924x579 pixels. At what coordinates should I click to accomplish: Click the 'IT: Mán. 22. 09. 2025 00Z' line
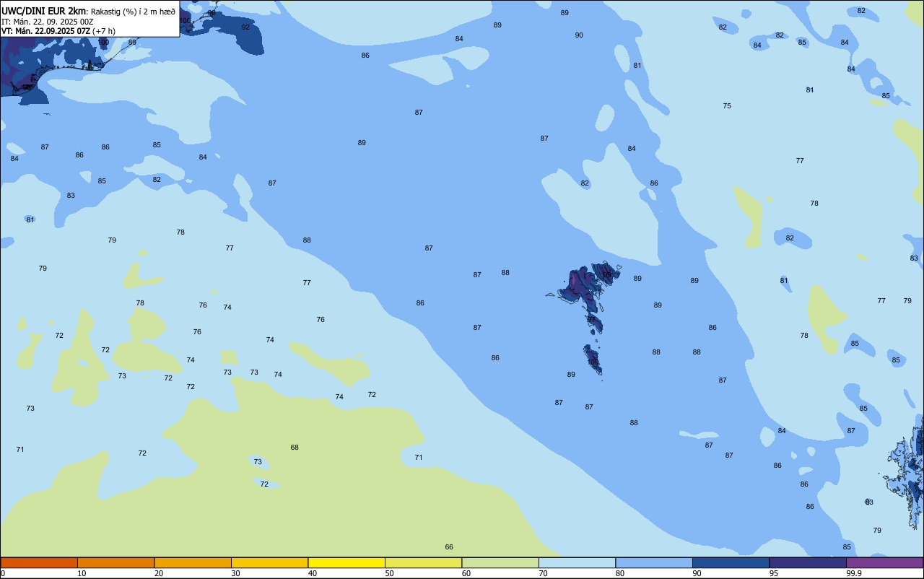(x=47, y=22)
